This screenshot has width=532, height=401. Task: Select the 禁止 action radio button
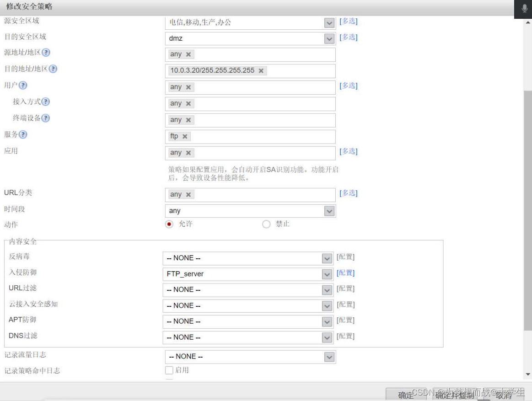tap(267, 224)
